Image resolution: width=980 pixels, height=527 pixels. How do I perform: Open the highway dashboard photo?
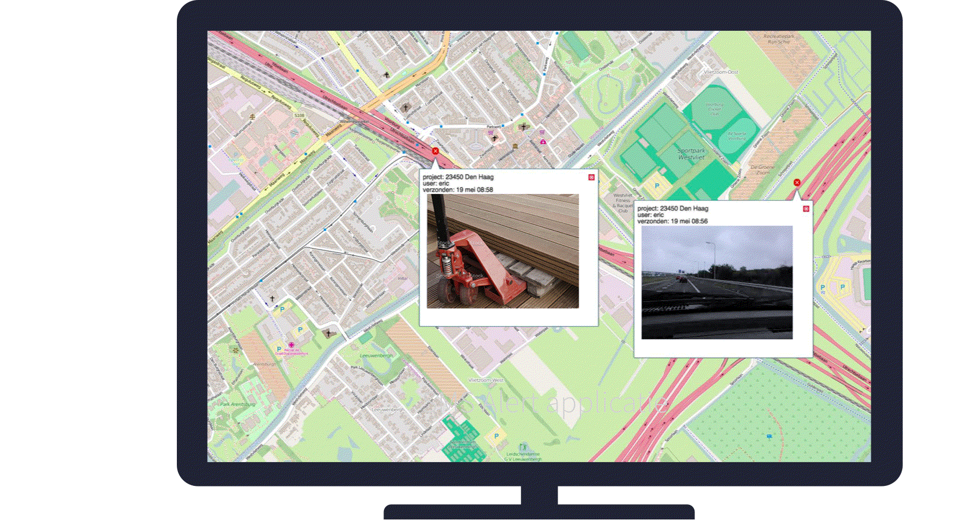click(x=717, y=283)
